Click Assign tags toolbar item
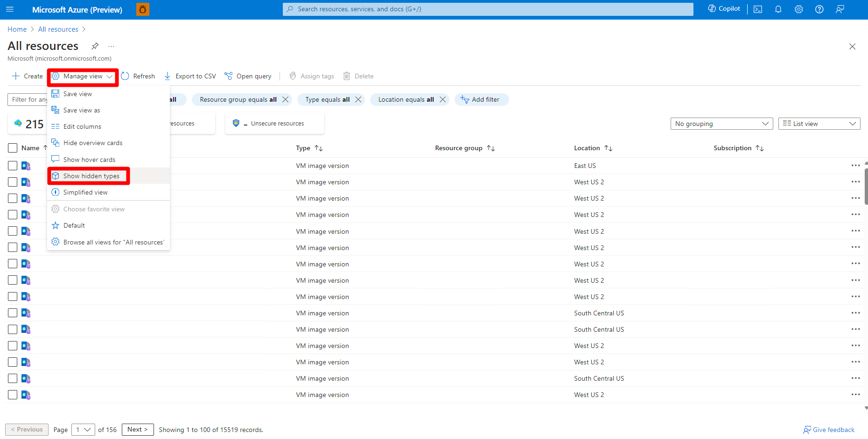Image resolution: width=868 pixels, height=439 pixels. [x=312, y=76]
